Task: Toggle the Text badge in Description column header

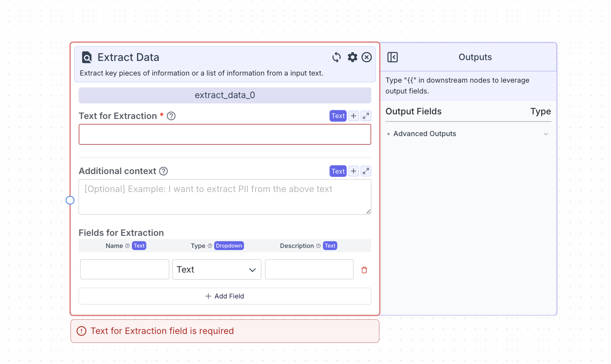Action: click(x=330, y=245)
